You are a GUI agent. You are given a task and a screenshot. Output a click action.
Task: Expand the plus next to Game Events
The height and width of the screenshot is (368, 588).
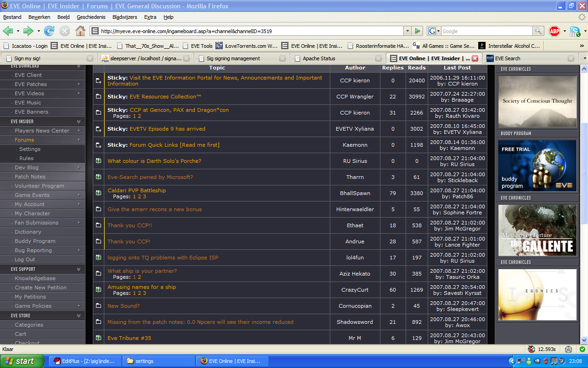point(79,195)
